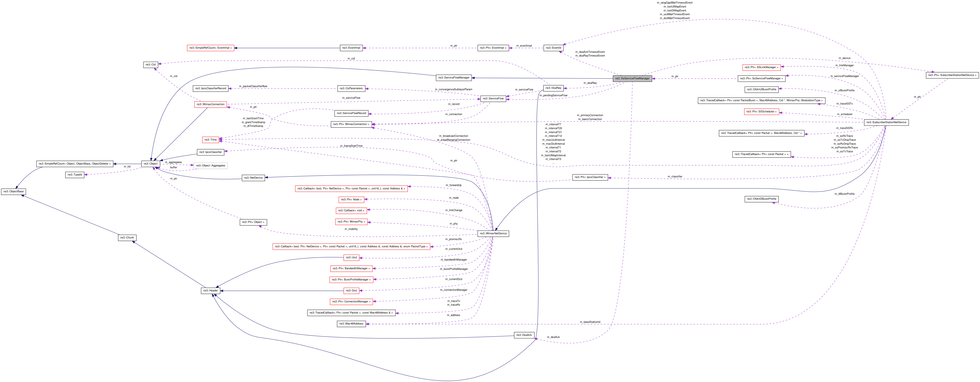Open SimpleRefCount< Object, ObjectBase, ObjectDeleter > node
The image size is (980, 382).
[75, 164]
